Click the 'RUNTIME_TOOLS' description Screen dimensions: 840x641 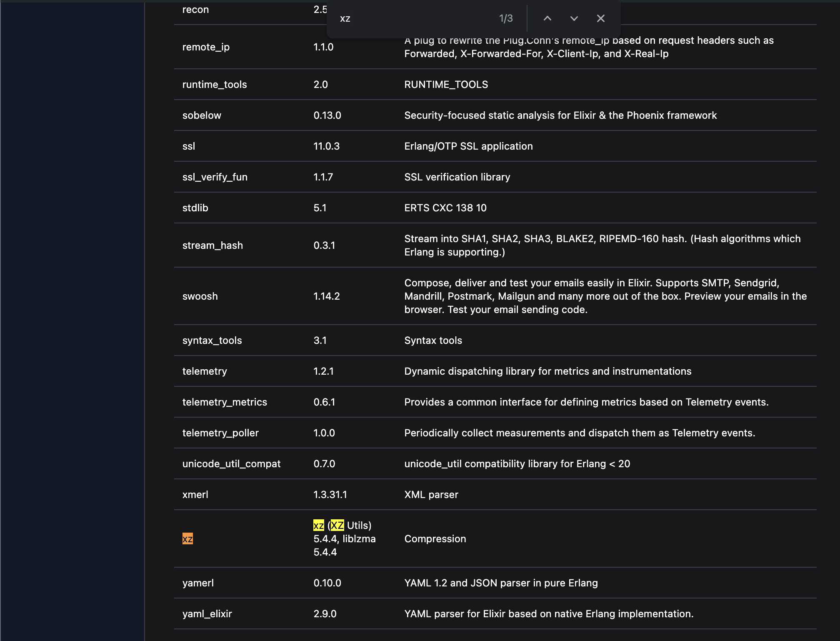446,85
